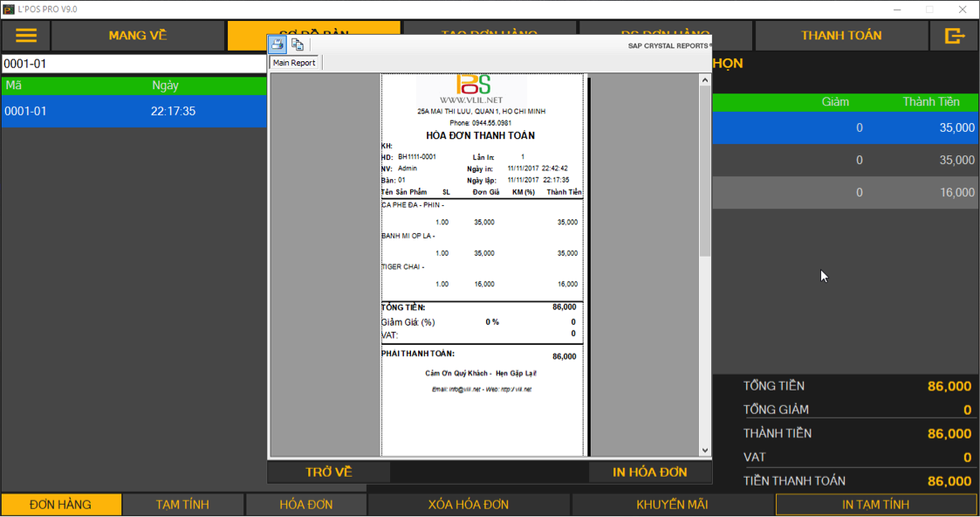Select the Main Report tab
This screenshot has height=517, width=980.
pyautogui.click(x=294, y=63)
